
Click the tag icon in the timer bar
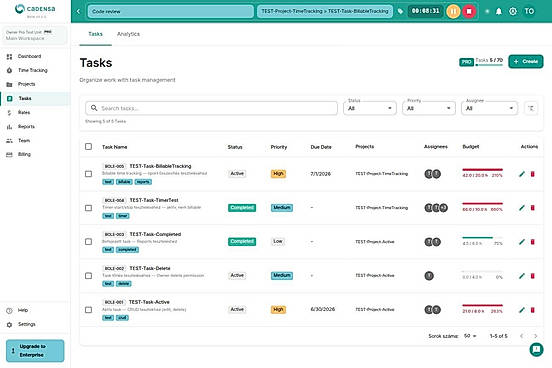[400, 11]
